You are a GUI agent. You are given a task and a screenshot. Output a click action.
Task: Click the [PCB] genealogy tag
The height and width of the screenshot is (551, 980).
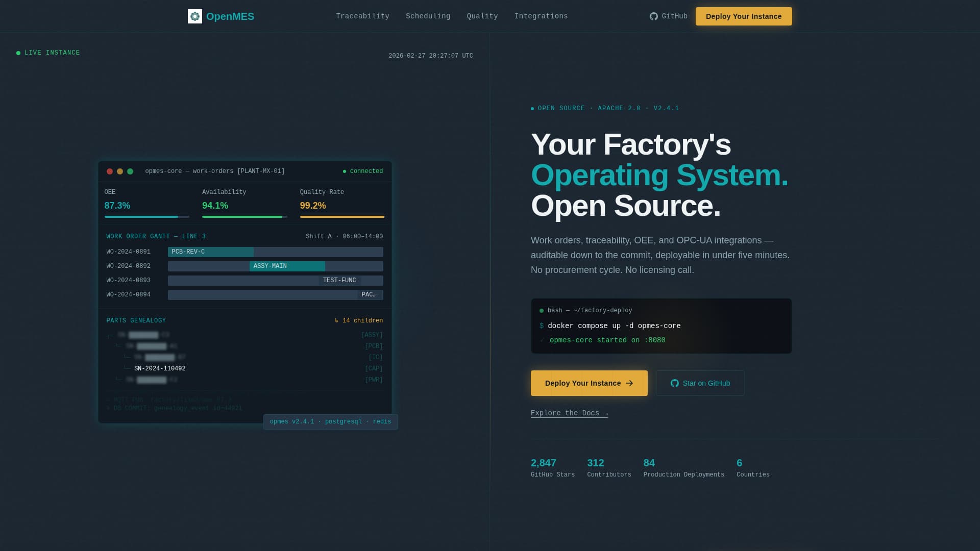(374, 346)
